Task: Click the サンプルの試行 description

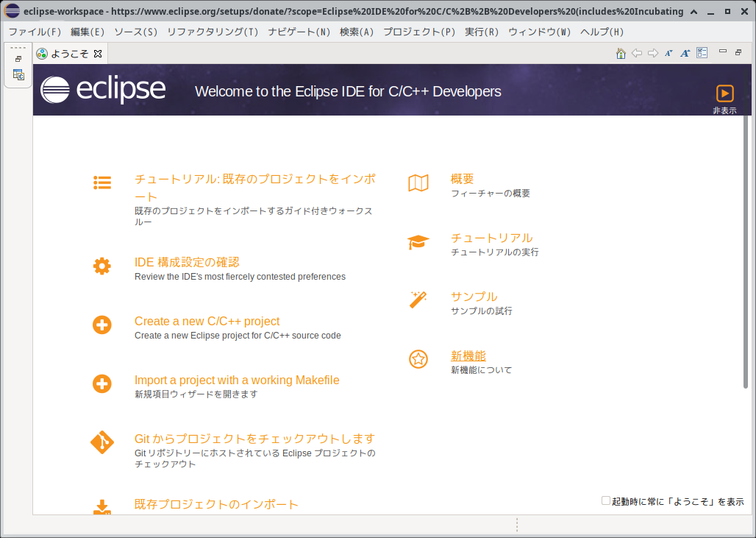Action: 482,311
